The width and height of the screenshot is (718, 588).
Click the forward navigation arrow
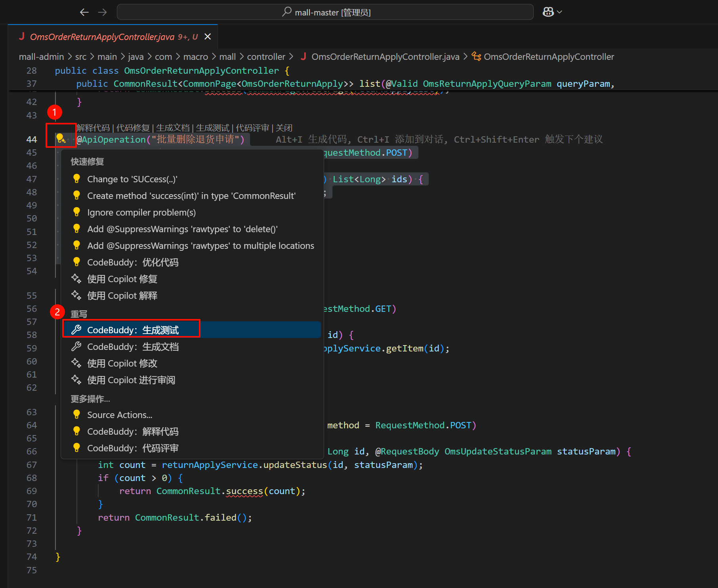coord(103,12)
